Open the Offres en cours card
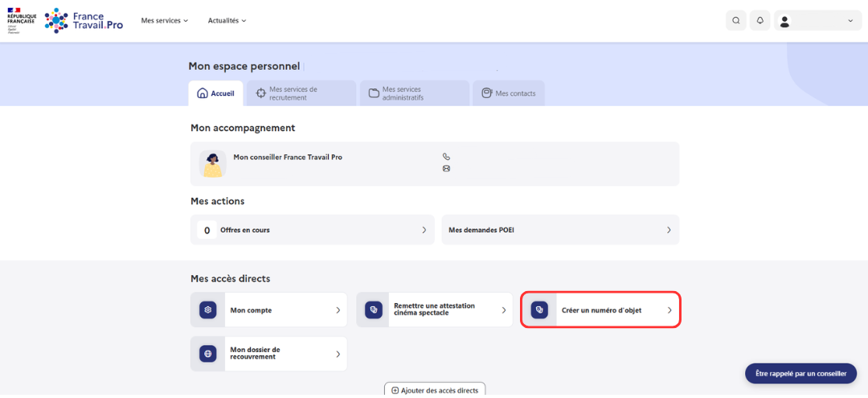 click(312, 230)
